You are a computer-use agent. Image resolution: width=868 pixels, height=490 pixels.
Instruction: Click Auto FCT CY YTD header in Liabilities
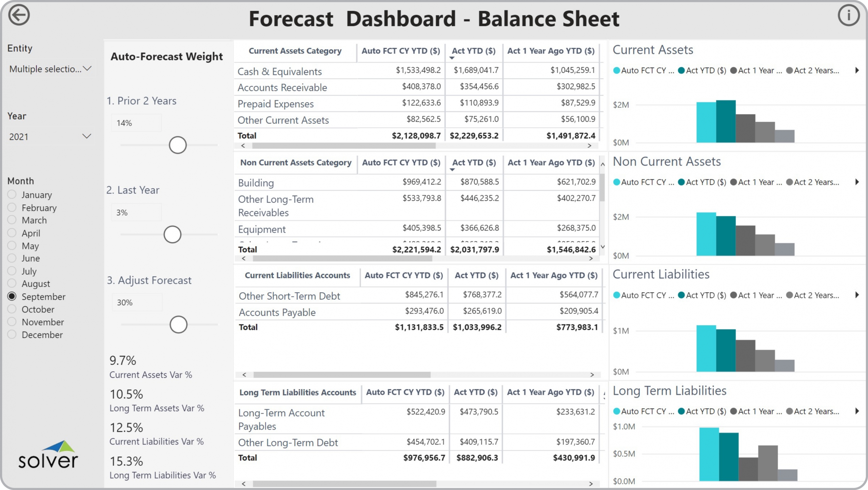click(x=403, y=275)
